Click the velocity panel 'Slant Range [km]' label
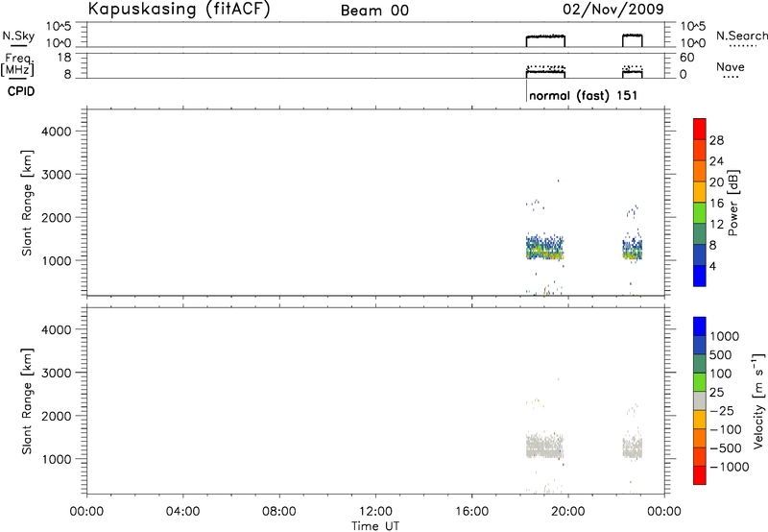768x532 pixels. 27,401
